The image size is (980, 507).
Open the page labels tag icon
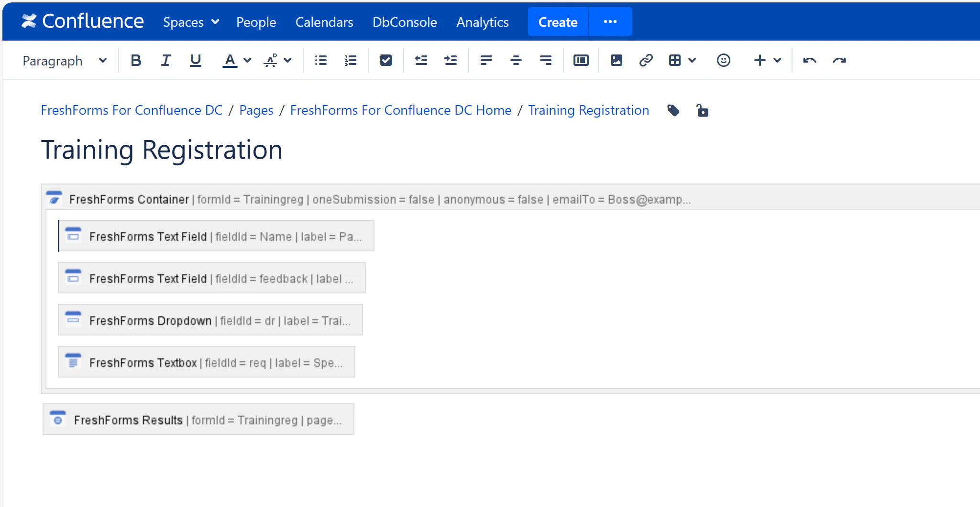pos(673,110)
